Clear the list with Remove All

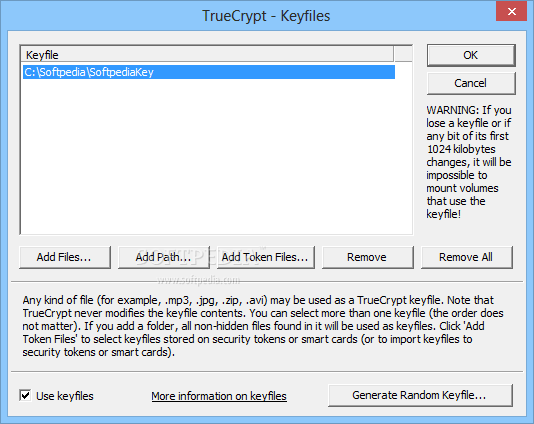click(466, 257)
